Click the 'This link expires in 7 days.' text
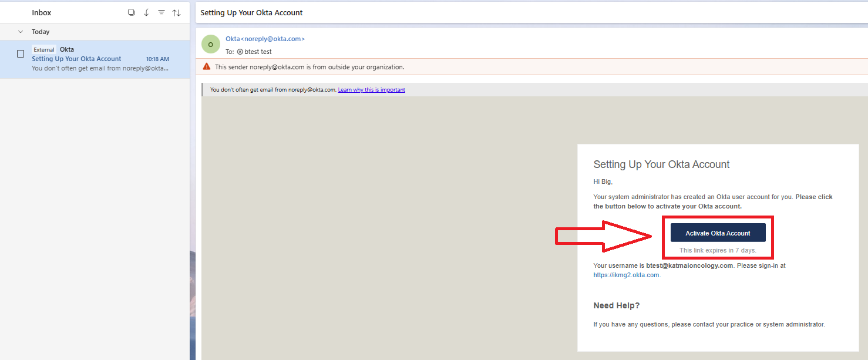 (718, 250)
